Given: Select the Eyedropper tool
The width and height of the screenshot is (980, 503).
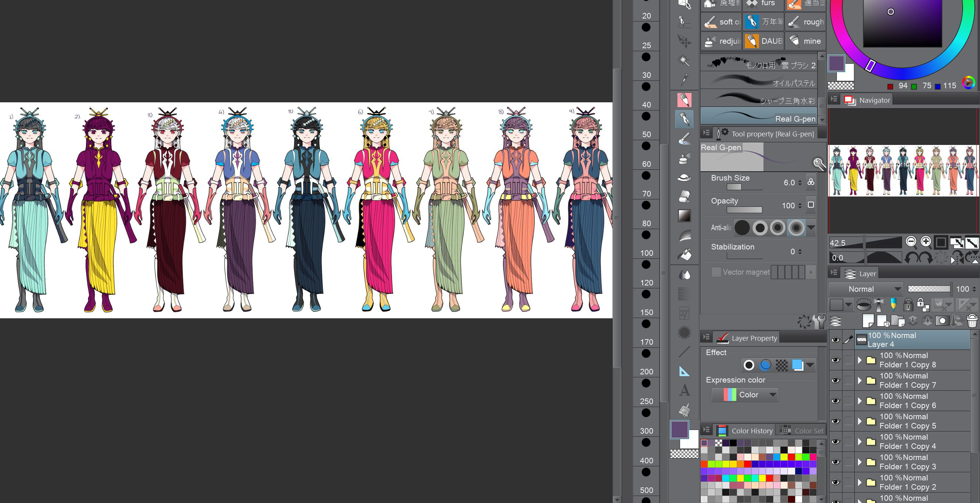Looking at the screenshot, I should click(x=684, y=79).
